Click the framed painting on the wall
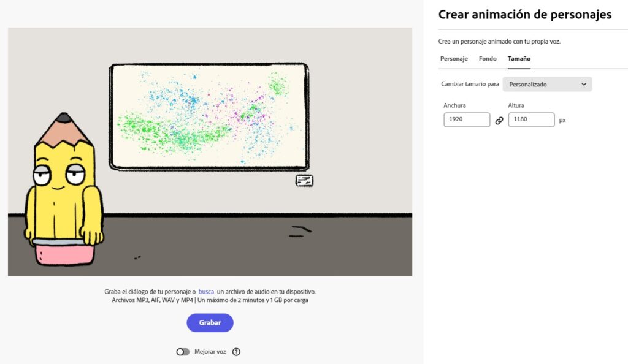This screenshot has width=628, height=364. (209, 116)
